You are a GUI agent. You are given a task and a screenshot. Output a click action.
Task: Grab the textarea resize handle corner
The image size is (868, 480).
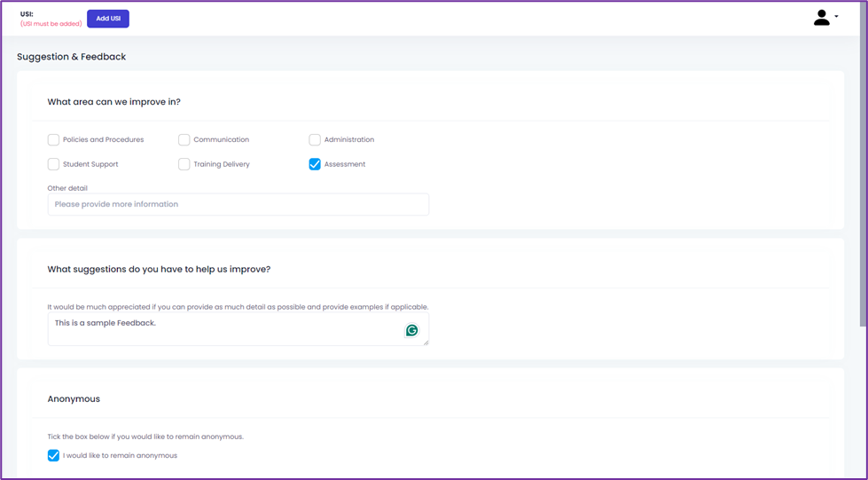coord(426,342)
